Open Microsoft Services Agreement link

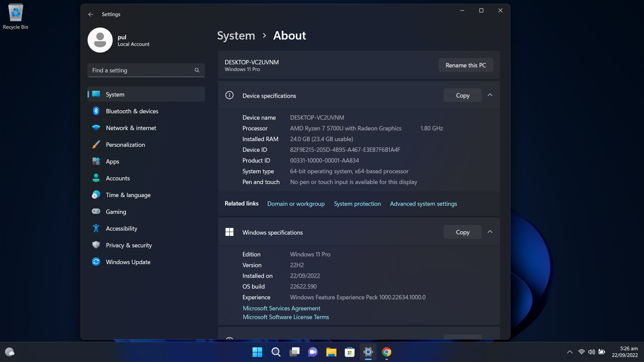point(281,308)
